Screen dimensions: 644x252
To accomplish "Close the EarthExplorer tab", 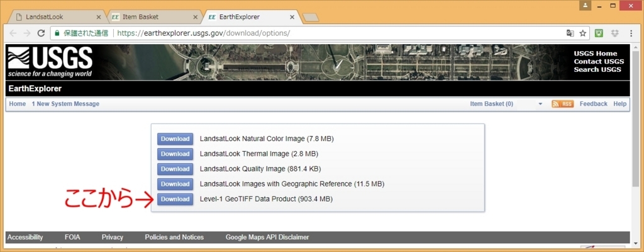I will [x=292, y=17].
